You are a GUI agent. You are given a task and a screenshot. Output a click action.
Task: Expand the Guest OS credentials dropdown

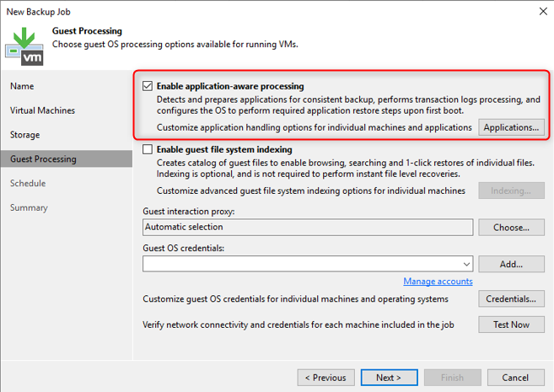tap(465, 264)
